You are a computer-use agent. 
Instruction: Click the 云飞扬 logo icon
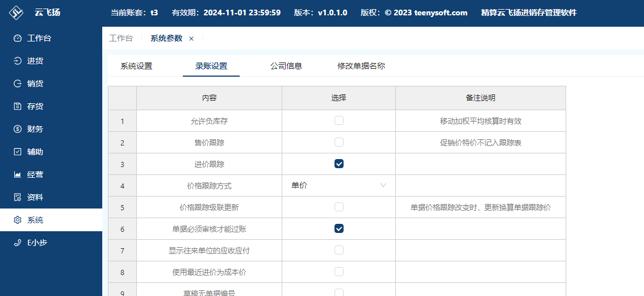click(16, 12)
